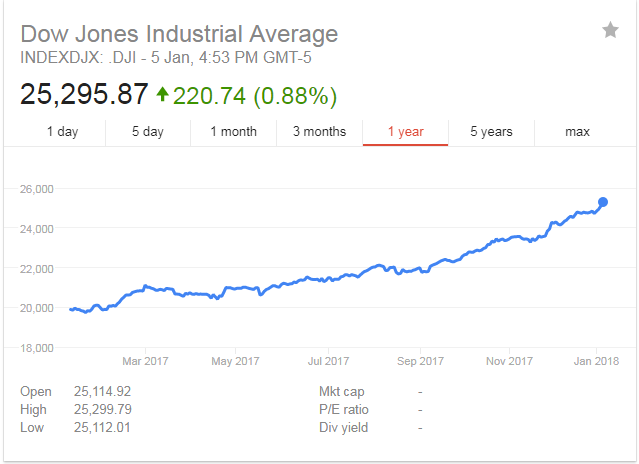The width and height of the screenshot is (639, 464).
Task: Select the 1 year tab
Action: [404, 132]
